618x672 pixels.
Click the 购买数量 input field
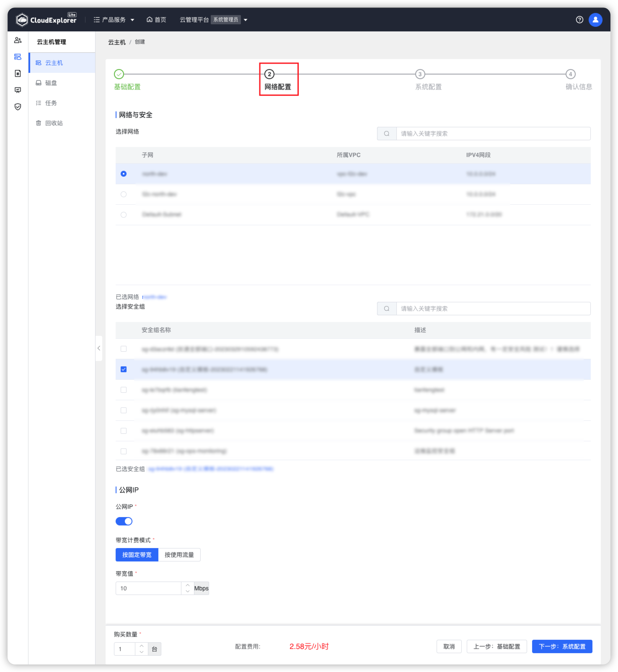(124, 649)
